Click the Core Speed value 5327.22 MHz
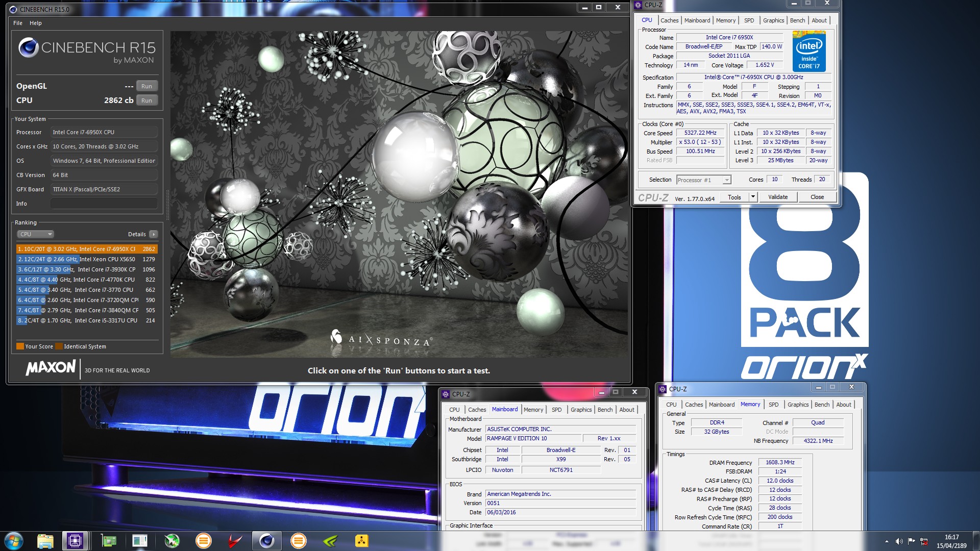 701,133
